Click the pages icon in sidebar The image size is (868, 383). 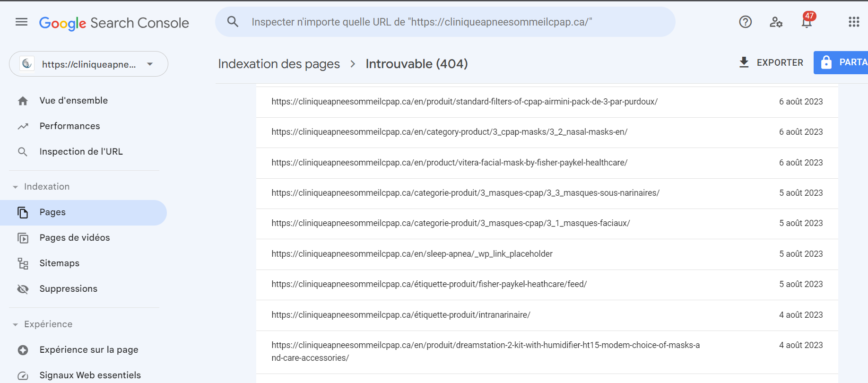[x=23, y=212]
